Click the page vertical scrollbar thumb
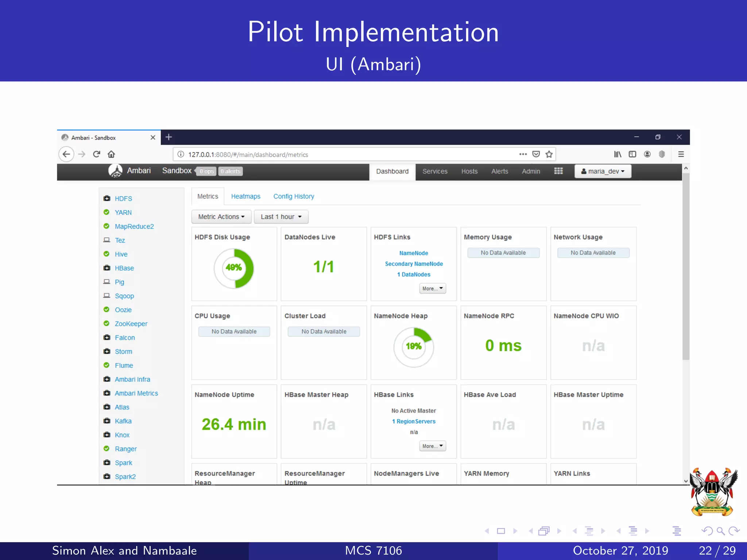Image resolution: width=747 pixels, height=560 pixels. tap(686, 266)
